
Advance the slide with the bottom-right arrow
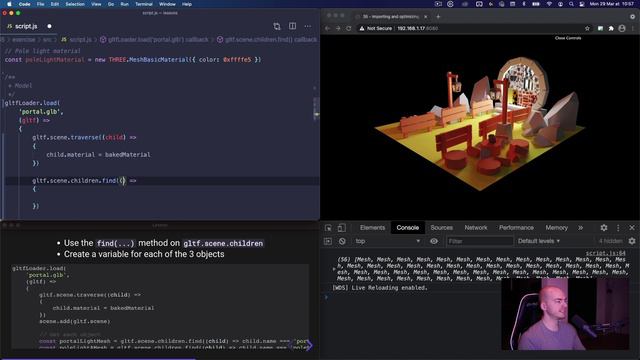[x=308, y=345]
